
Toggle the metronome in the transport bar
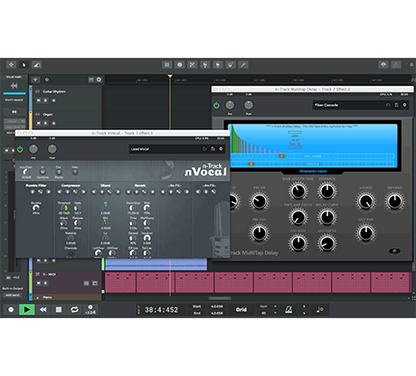point(289,310)
